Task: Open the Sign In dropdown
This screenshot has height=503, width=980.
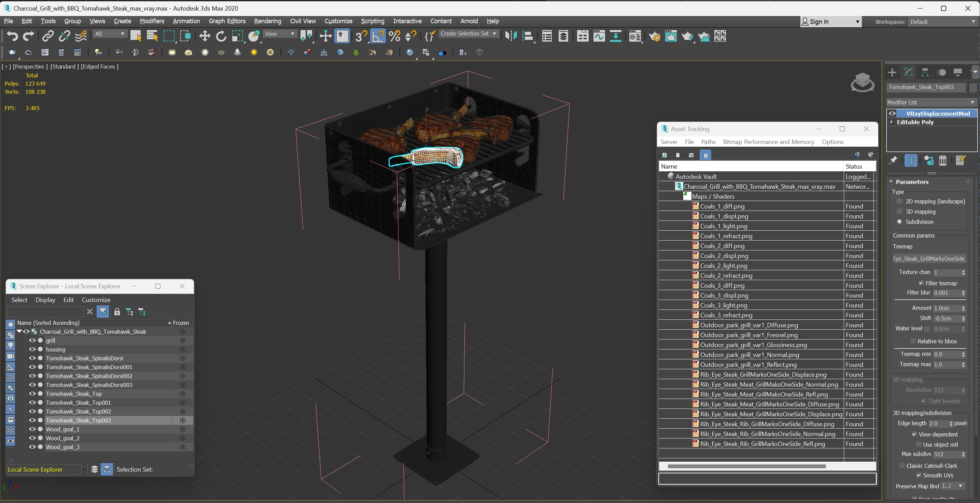Action: (830, 22)
